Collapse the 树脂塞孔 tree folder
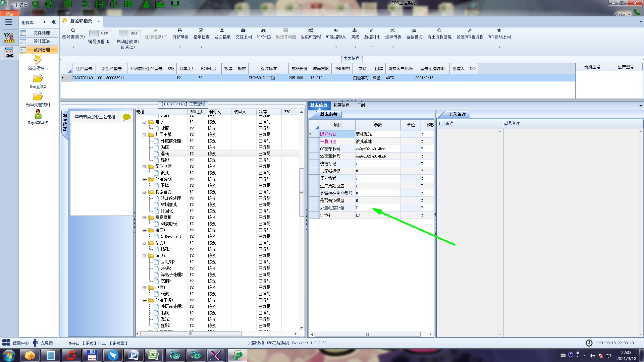This screenshot has width=644, height=362. tap(144, 192)
